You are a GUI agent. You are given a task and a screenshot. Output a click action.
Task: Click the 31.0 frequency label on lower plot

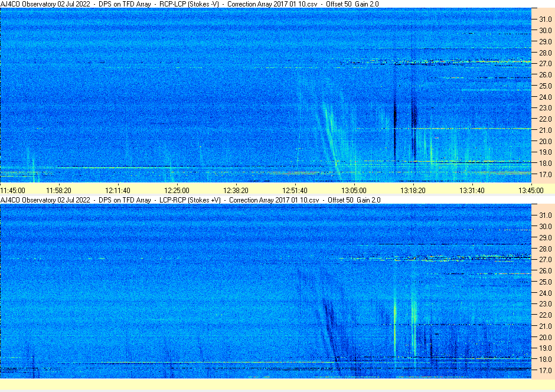click(x=545, y=215)
